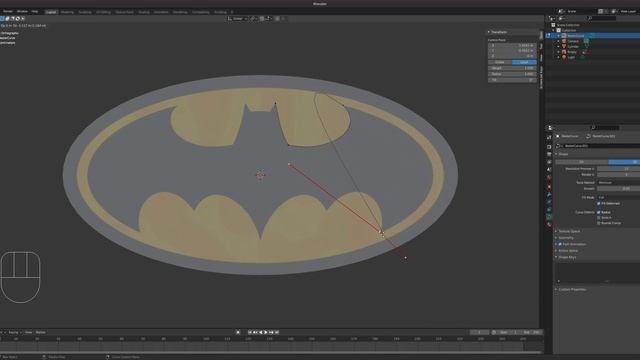
Task: Switch control point space to Global
Action: [500, 62]
